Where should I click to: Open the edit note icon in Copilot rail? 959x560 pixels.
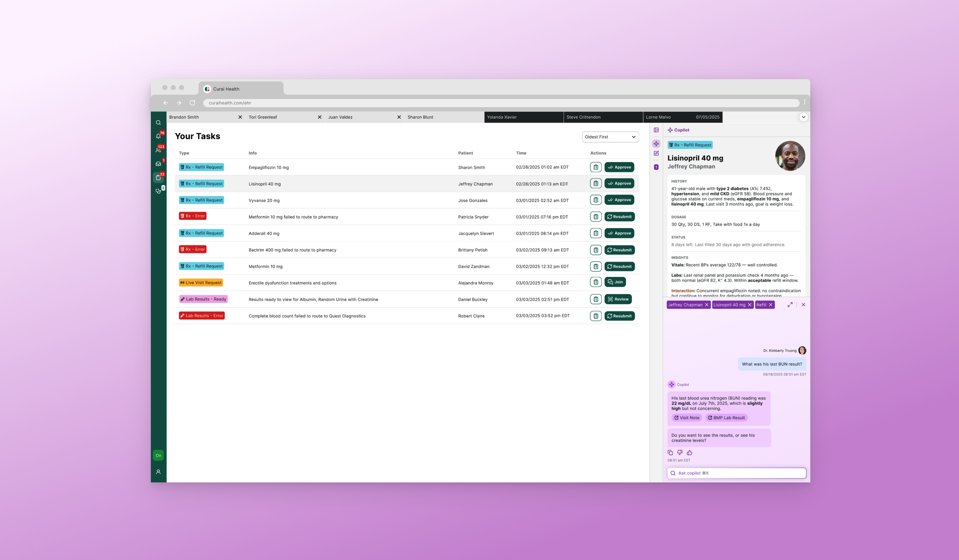(x=656, y=153)
